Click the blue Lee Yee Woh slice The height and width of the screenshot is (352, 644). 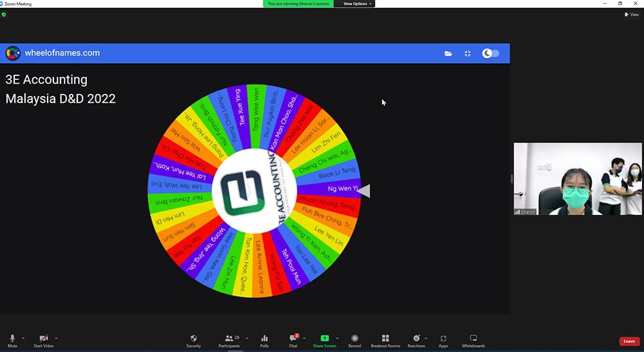tap(178, 186)
